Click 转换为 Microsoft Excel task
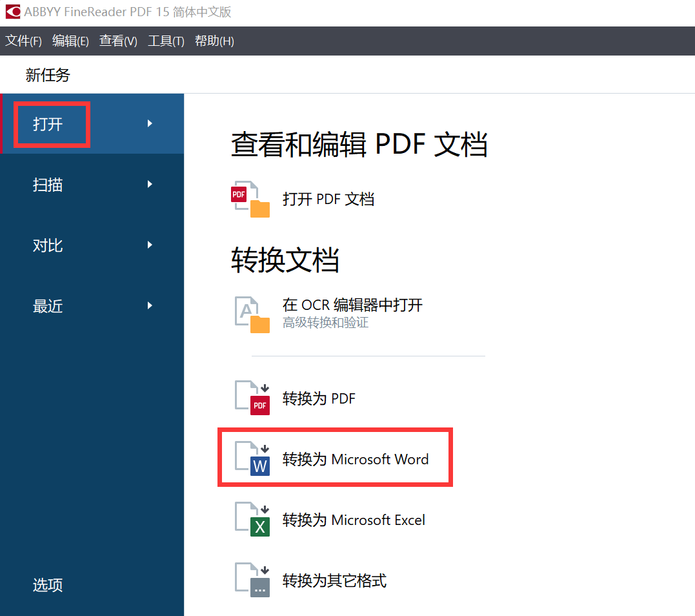This screenshot has height=616, width=695. (330, 519)
